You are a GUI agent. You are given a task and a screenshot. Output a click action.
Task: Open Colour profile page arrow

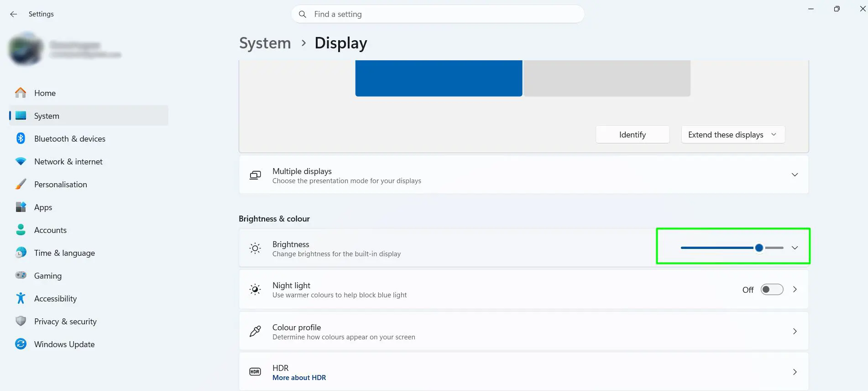(x=795, y=332)
